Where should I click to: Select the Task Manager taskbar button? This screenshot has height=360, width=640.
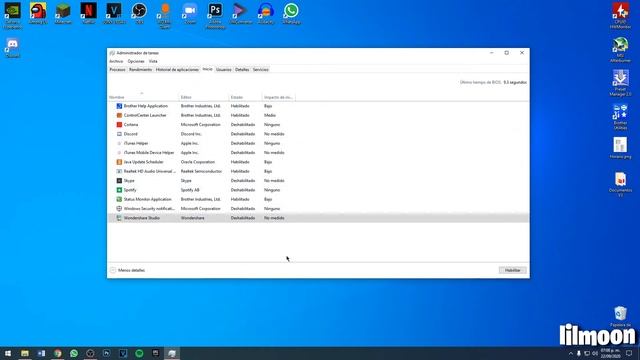point(172,353)
